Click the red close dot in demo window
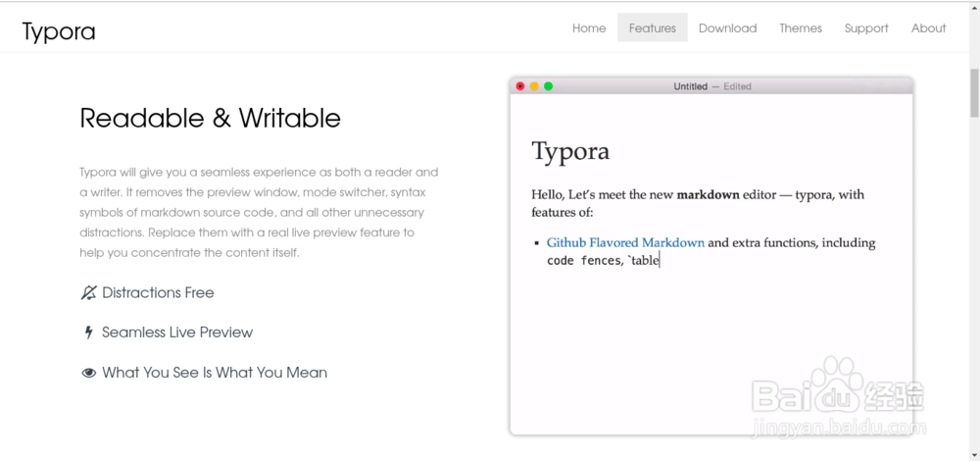The image size is (980, 461). pyautogui.click(x=520, y=86)
